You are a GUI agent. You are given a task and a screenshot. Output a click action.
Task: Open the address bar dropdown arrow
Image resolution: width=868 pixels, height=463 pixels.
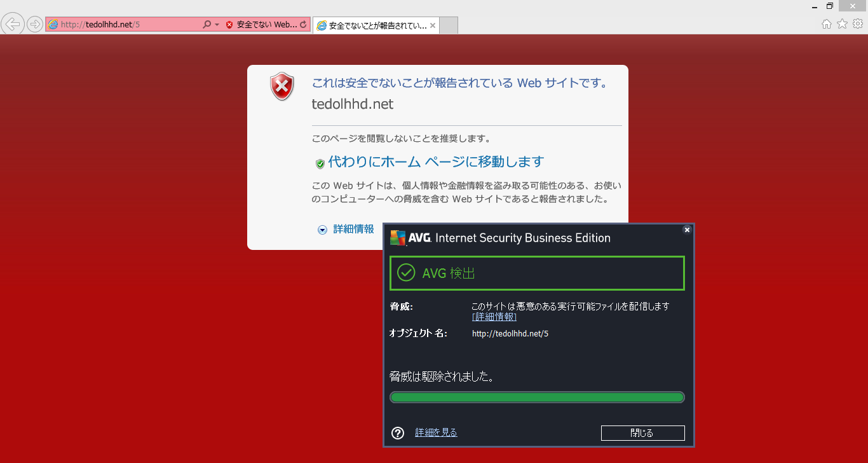pos(217,25)
